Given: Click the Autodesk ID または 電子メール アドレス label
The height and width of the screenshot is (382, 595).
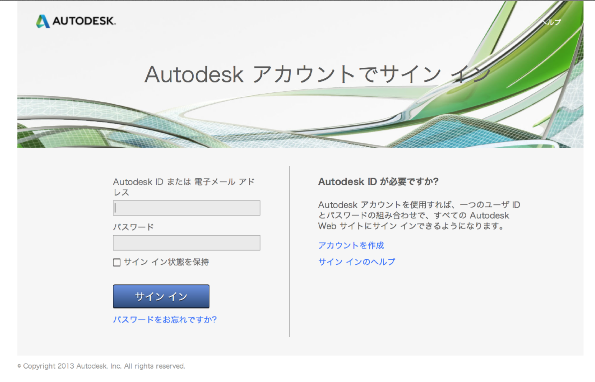Looking at the screenshot, I should 184,187.
